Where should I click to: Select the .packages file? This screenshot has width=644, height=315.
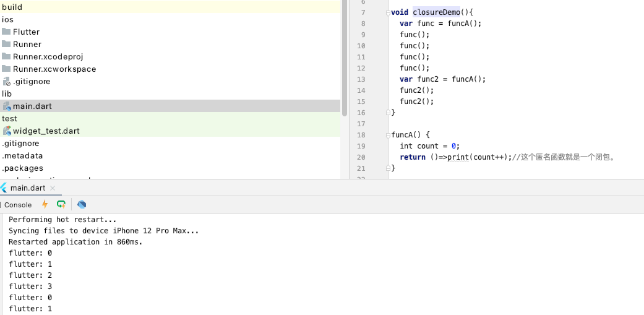click(170, 168)
